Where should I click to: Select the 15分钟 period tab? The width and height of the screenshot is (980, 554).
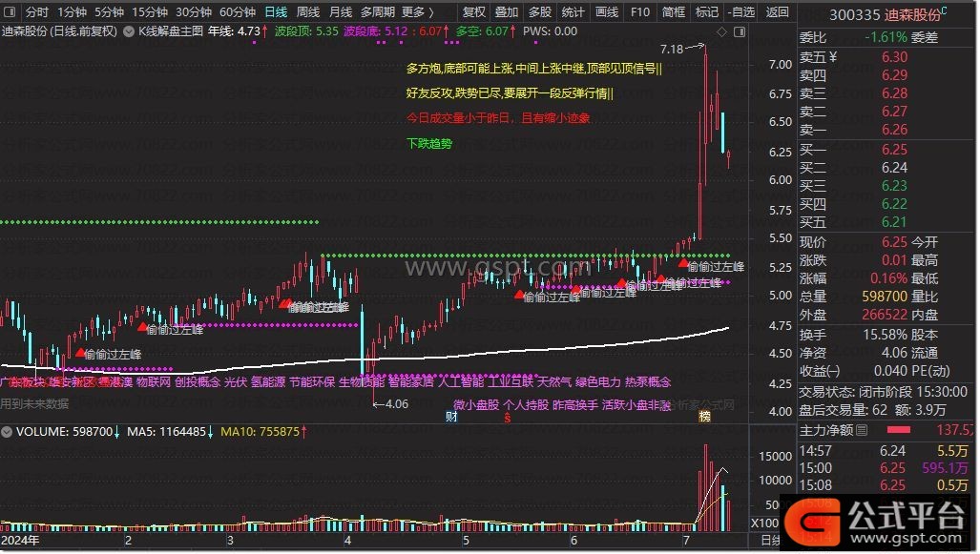click(150, 11)
